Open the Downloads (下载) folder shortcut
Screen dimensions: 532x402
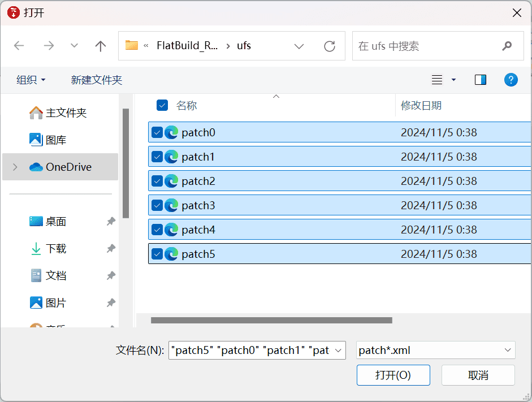click(x=56, y=249)
